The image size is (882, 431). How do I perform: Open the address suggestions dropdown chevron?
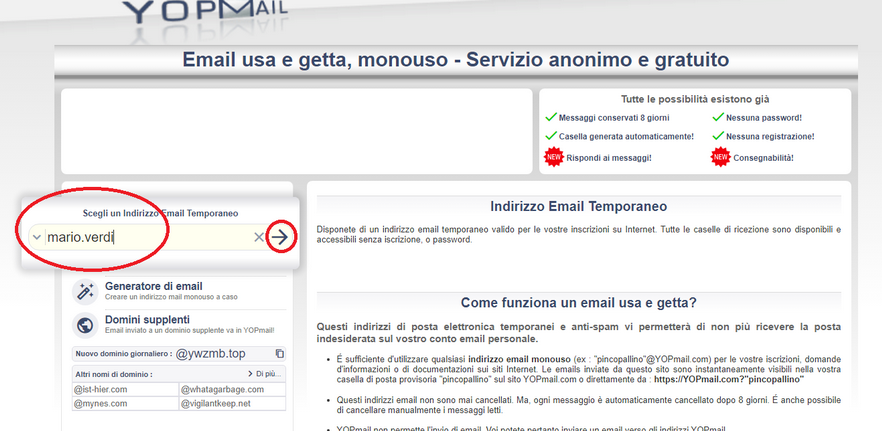tap(37, 237)
